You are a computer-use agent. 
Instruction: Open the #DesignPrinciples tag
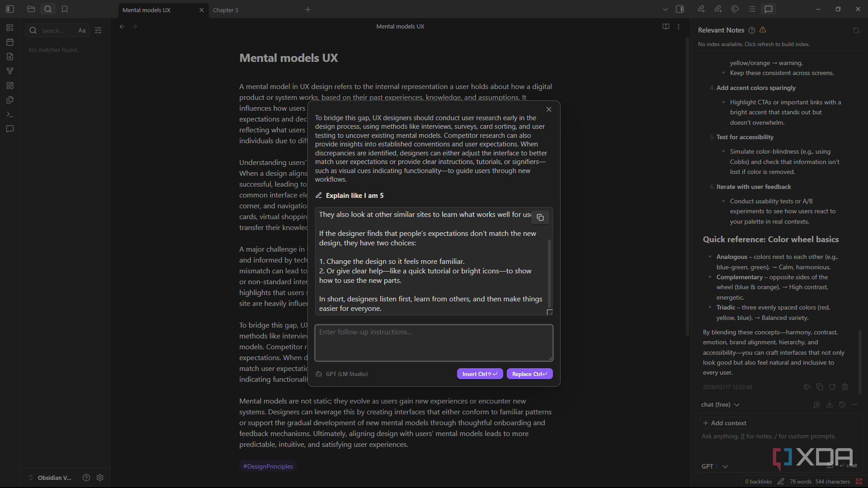268,466
